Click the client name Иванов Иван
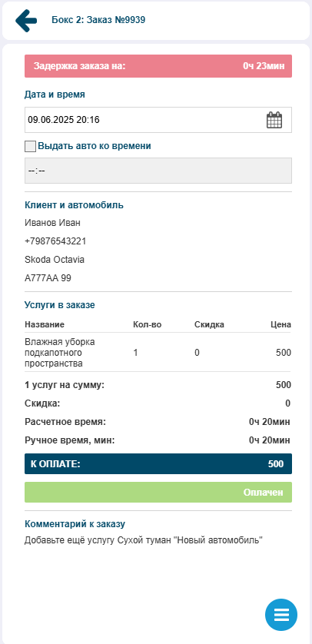This screenshot has width=312, height=644. click(x=52, y=223)
